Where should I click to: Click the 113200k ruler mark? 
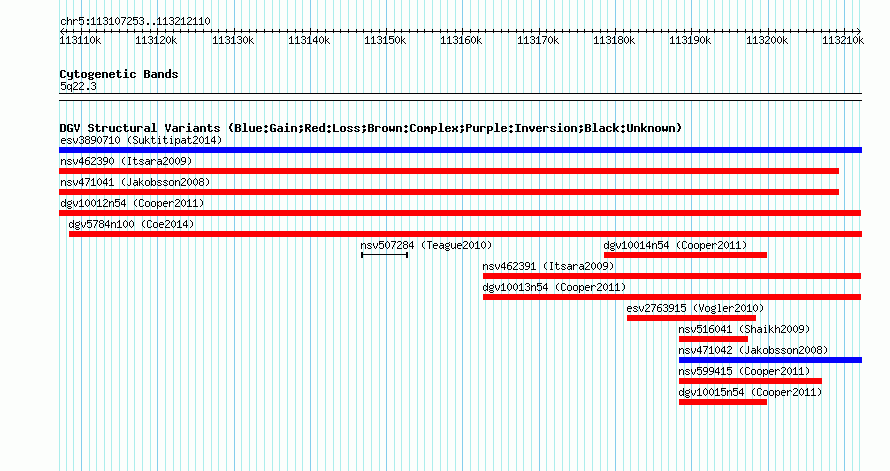tap(767, 40)
